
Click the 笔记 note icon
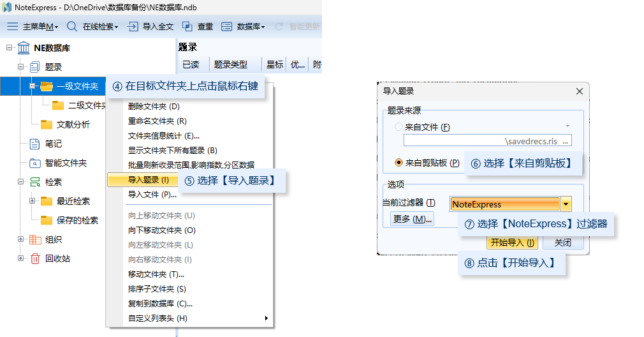[x=35, y=144]
